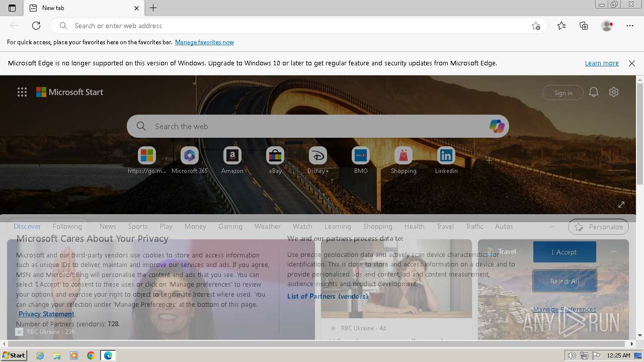This screenshot has width=644, height=362.
Task: Open the Favorites list
Action: [x=561, y=26]
